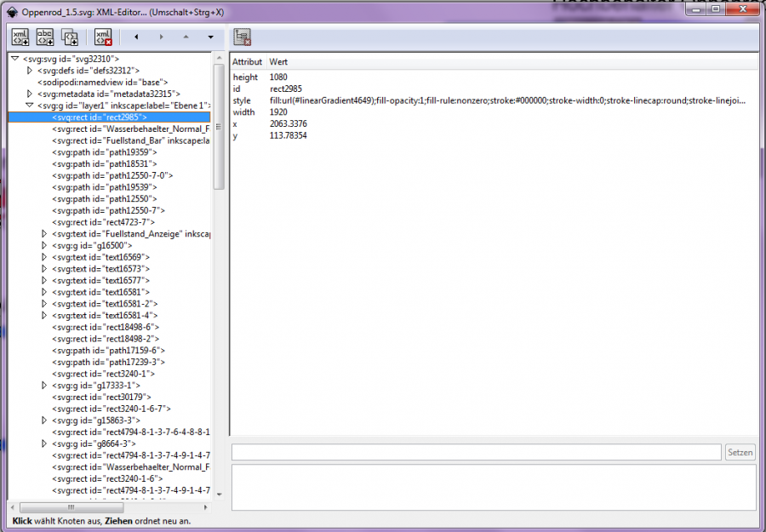Unindent the node using the left arrow
766x532 pixels.
[x=136, y=37]
